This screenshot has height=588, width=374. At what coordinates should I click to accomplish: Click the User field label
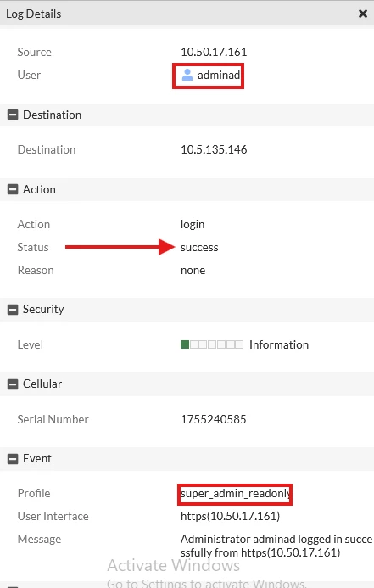coord(29,75)
